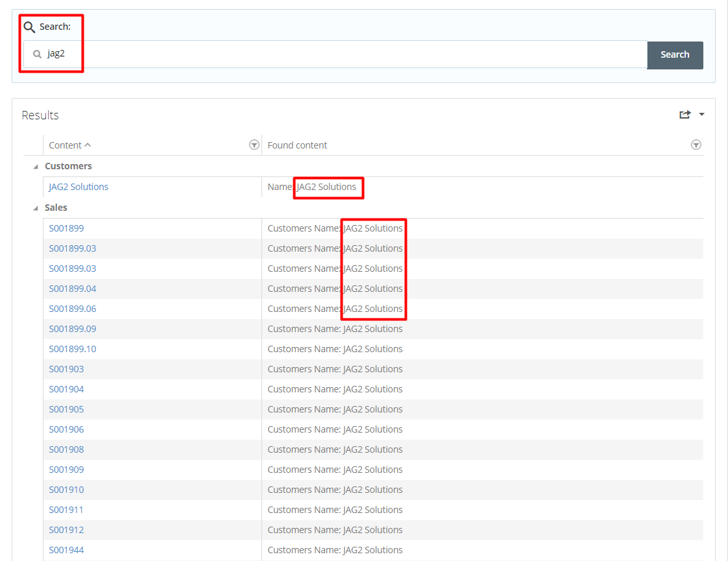This screenshot has height=561, width=728.
Task: Click 'Name: JAG2 Solutions' found content cell
Action: 482,187
